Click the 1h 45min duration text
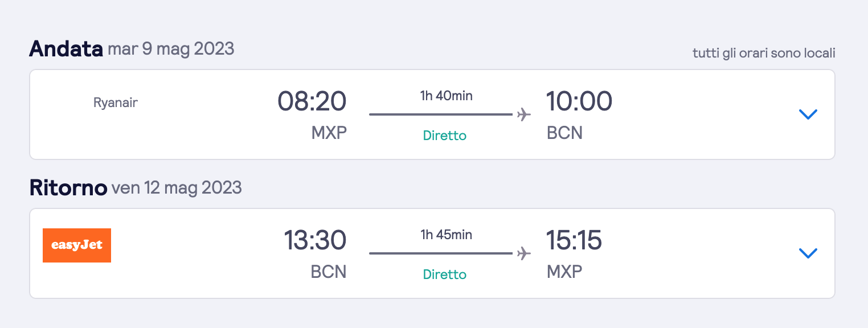 (x=447, y=234)
